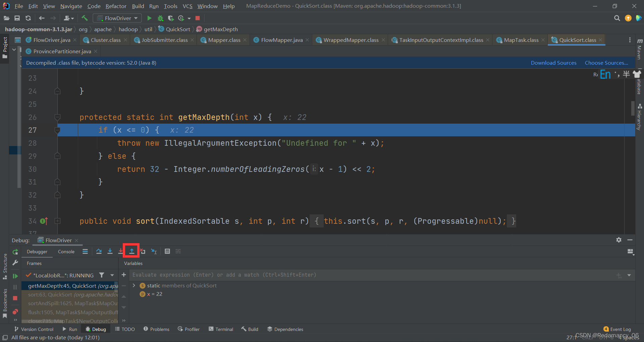The image size is (644, 342).
Task: Collapse the else block fold at line 29
Action: coord(57,156)
